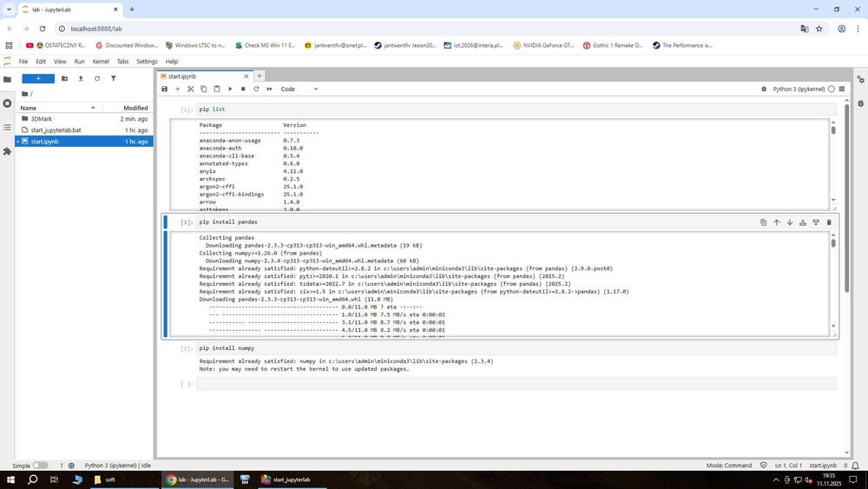Cut selected cell with scissors icon
The height and width of the screenshot is (489, 868).
point(190,89)
